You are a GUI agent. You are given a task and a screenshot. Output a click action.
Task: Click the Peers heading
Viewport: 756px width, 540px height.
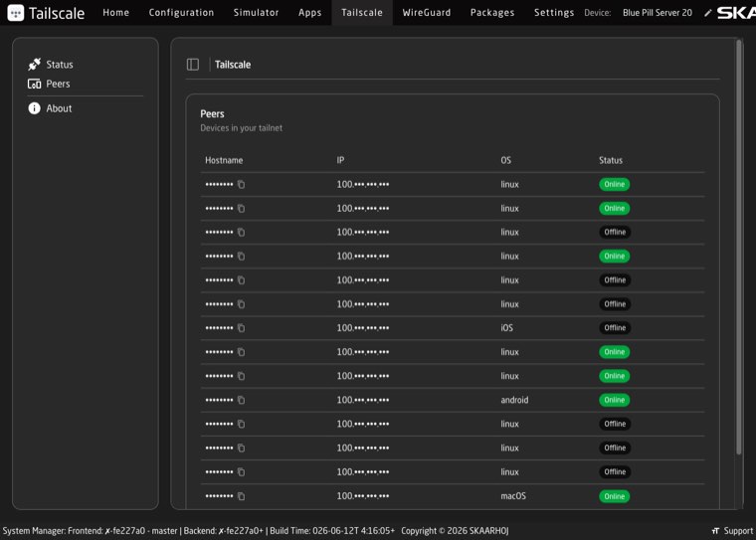212,113
